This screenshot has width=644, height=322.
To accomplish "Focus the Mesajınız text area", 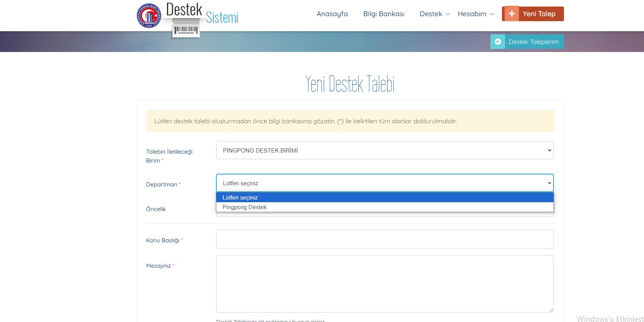I will tap(385, 284).
